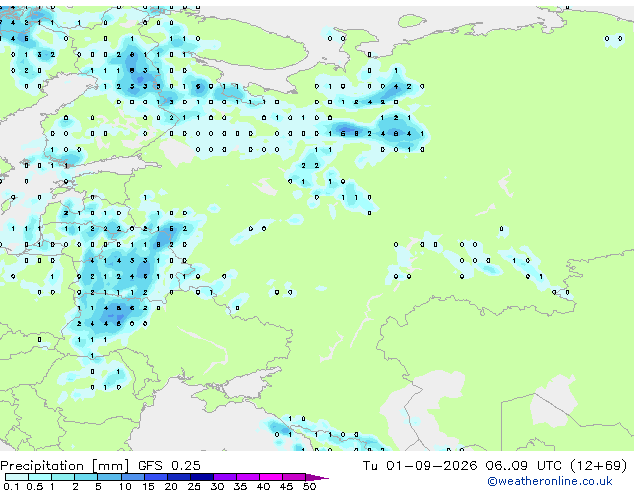Click the 06..09 UTC time label
This screenshot has height=490, width=634.
tap(524, 466)
